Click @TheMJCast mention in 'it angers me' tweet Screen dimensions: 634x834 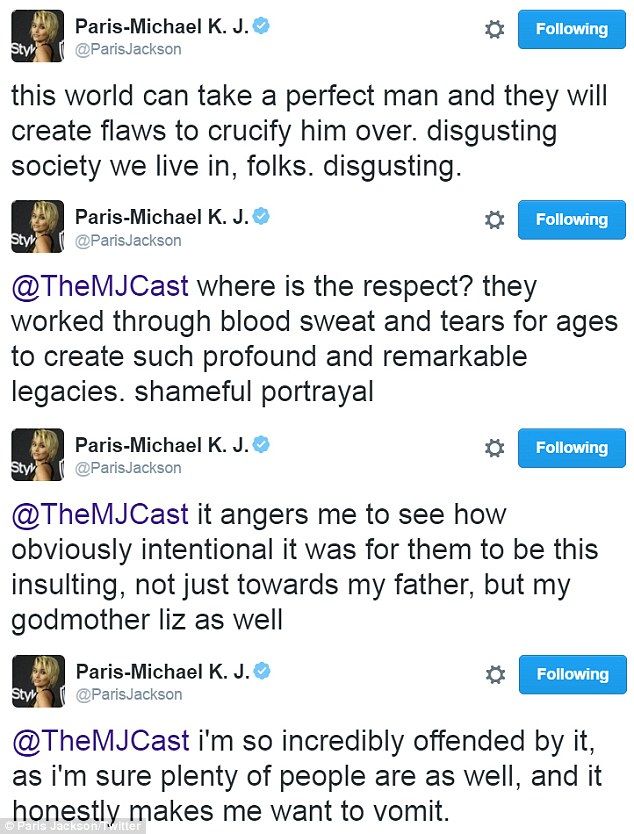(x=99, y=515)
